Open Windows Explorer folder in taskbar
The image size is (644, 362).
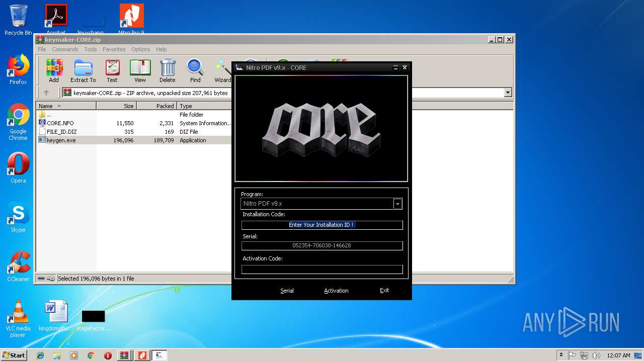point(57,355)
